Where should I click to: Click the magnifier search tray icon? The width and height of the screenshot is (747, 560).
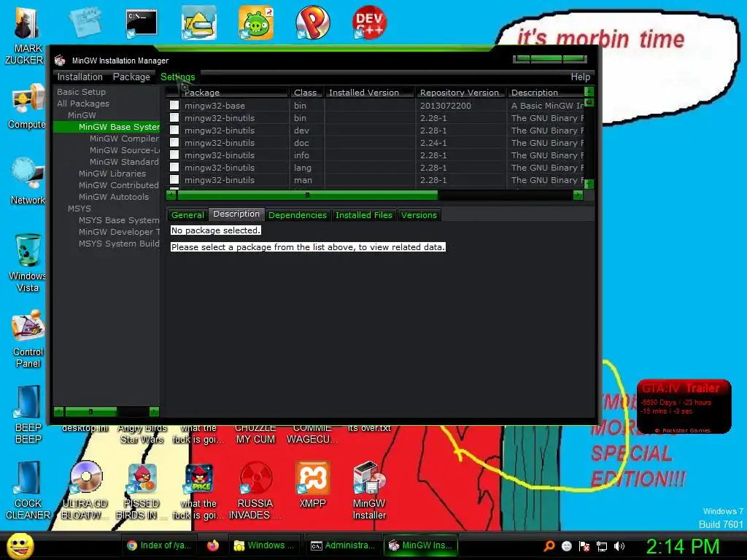click(x=549, y=545)
